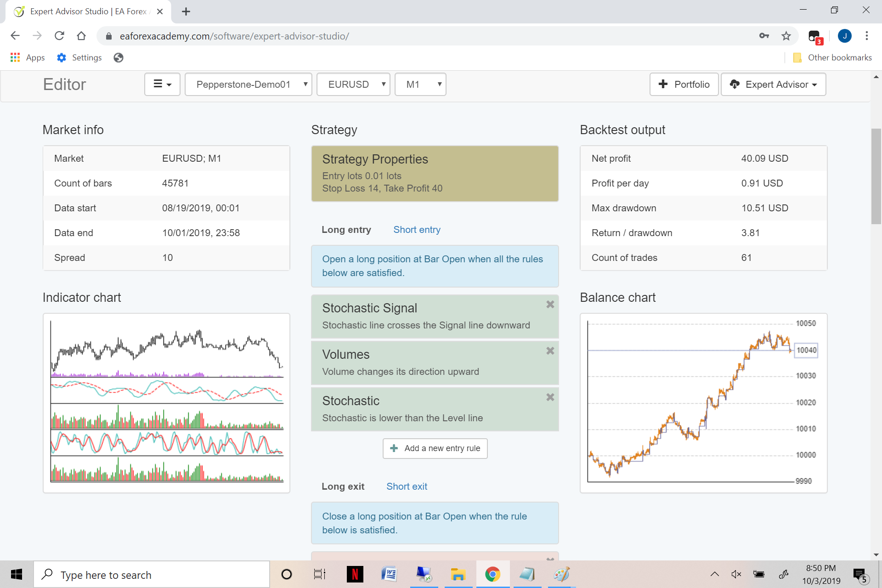Open the EURUSD symbol dropdown

(354, 85)
